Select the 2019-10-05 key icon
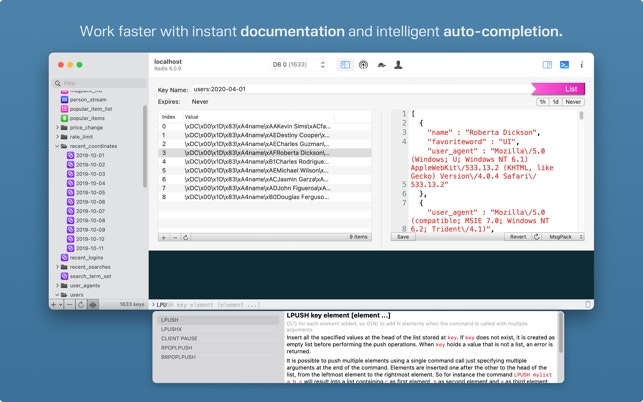643x402 pixels. 71,193
